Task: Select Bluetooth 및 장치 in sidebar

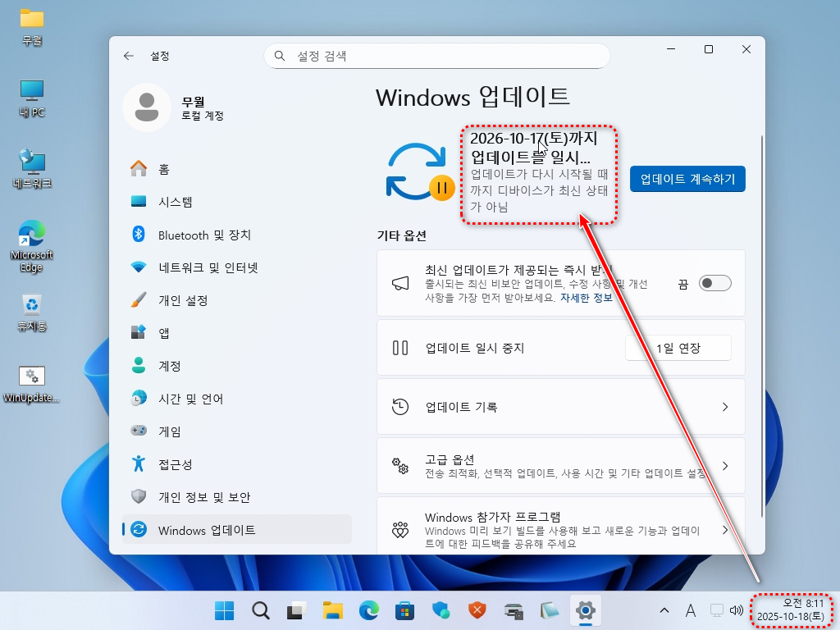Action: click(x=237, y=235)
